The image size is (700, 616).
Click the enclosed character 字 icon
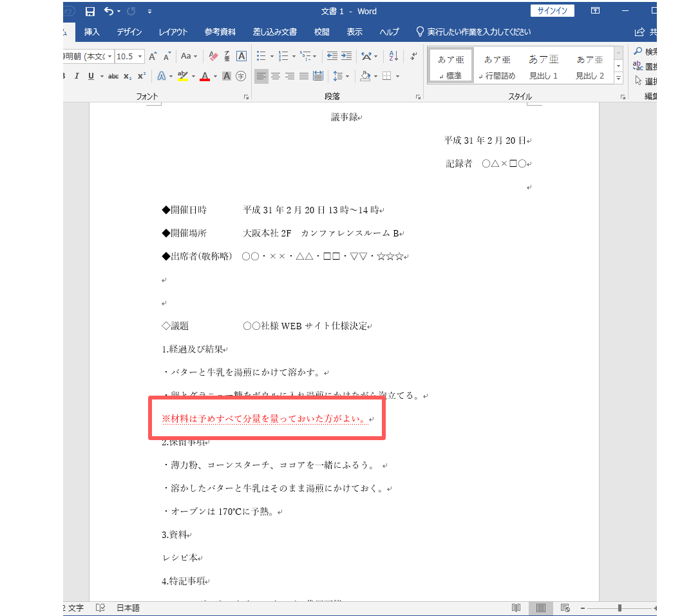(x=241, y=76)
